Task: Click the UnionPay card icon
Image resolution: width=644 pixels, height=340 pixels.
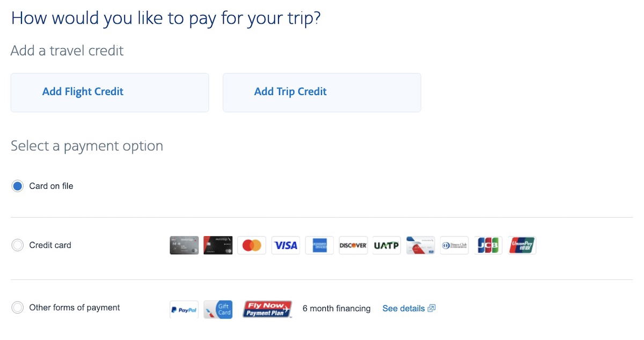Action: pos(521,245)
